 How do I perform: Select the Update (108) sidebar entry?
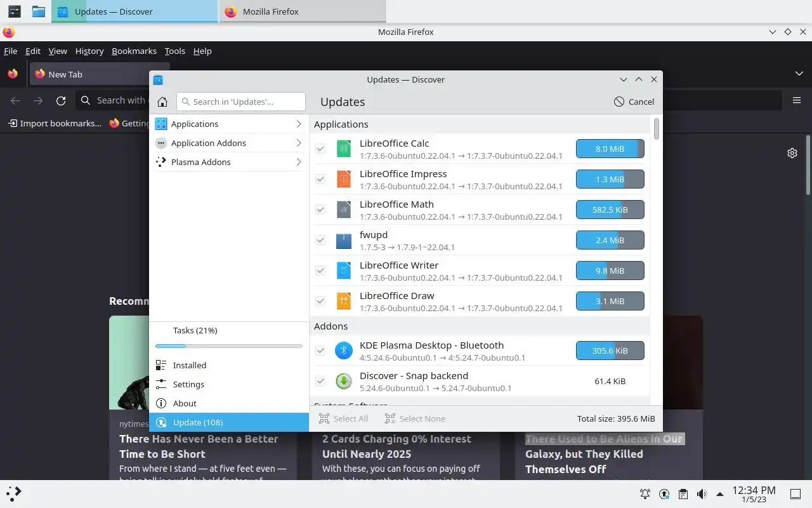tap(229, 422)
